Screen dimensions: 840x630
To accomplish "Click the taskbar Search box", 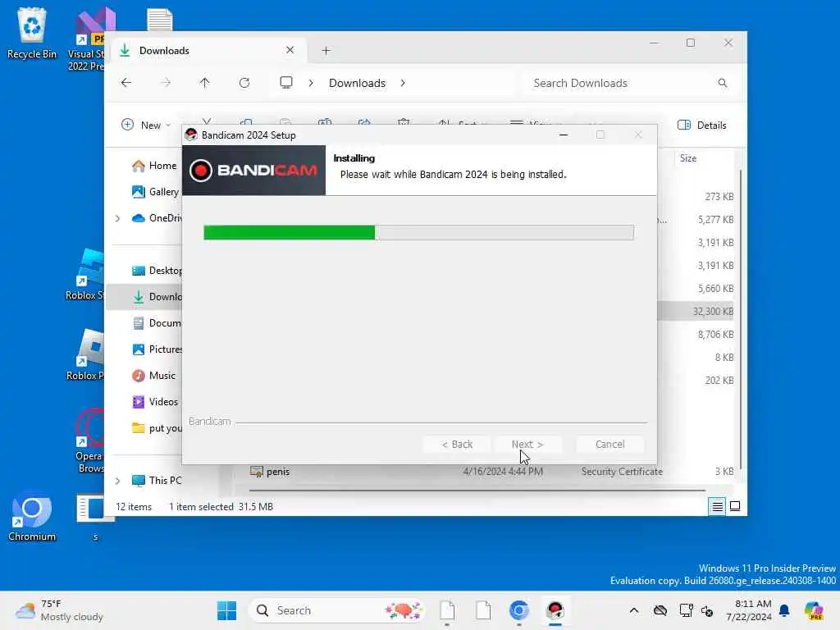I will point(337,610).
